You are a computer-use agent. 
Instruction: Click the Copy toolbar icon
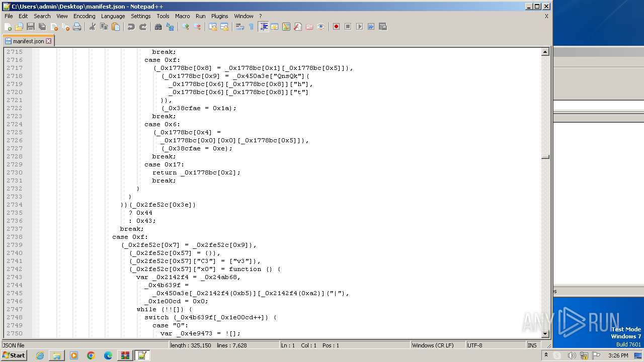(104, 27)
